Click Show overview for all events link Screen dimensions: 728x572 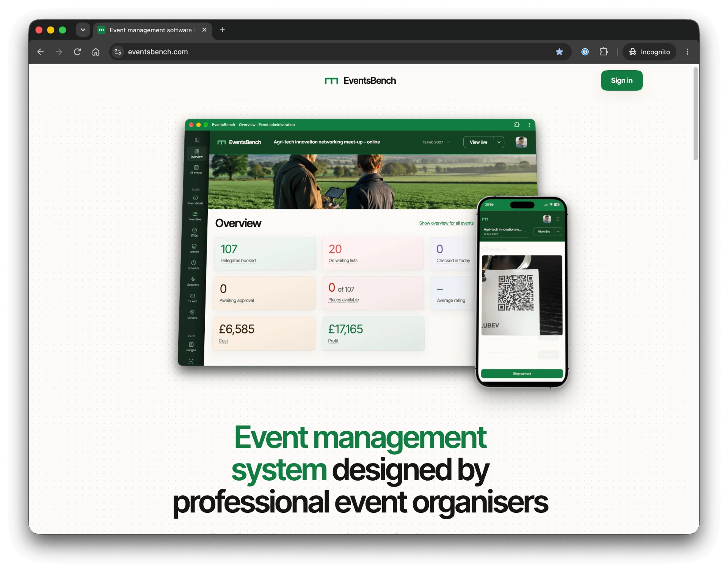[x=446, y=223]
